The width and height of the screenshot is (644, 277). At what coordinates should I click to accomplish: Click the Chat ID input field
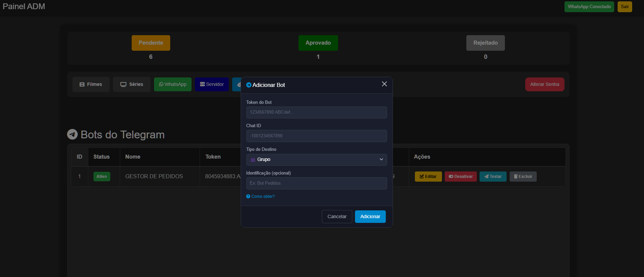(x=316, y=136)
